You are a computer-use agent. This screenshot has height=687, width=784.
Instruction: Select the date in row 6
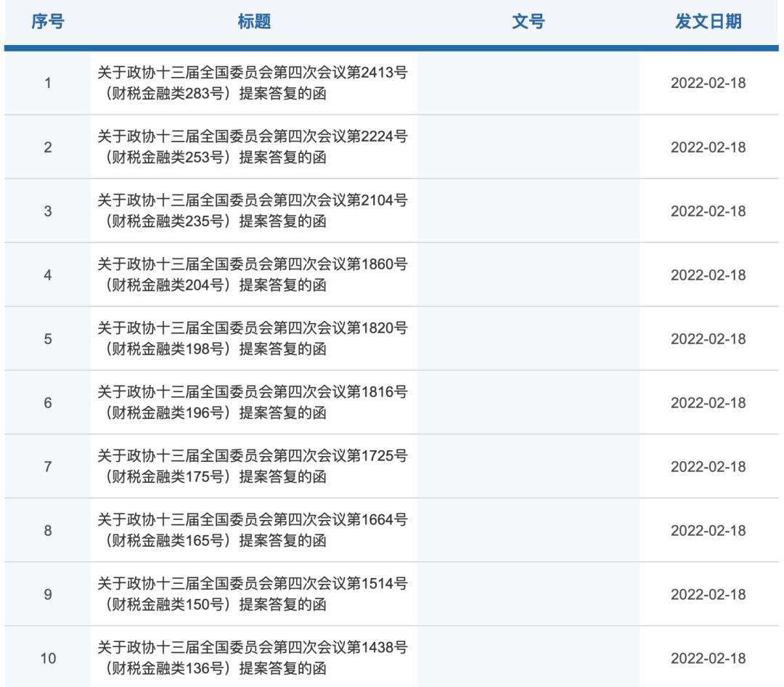click(708, 403)
